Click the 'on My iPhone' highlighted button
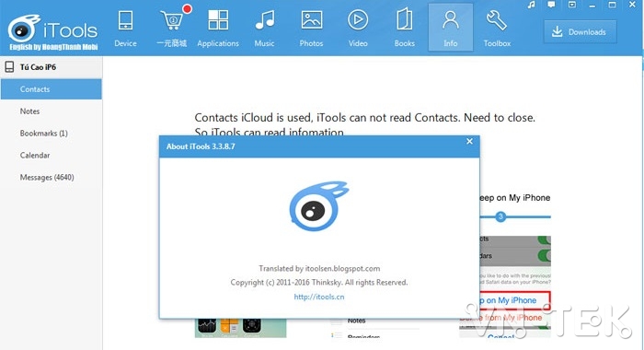The width and height of the screenshot is (644, 350). pos(514,300)
